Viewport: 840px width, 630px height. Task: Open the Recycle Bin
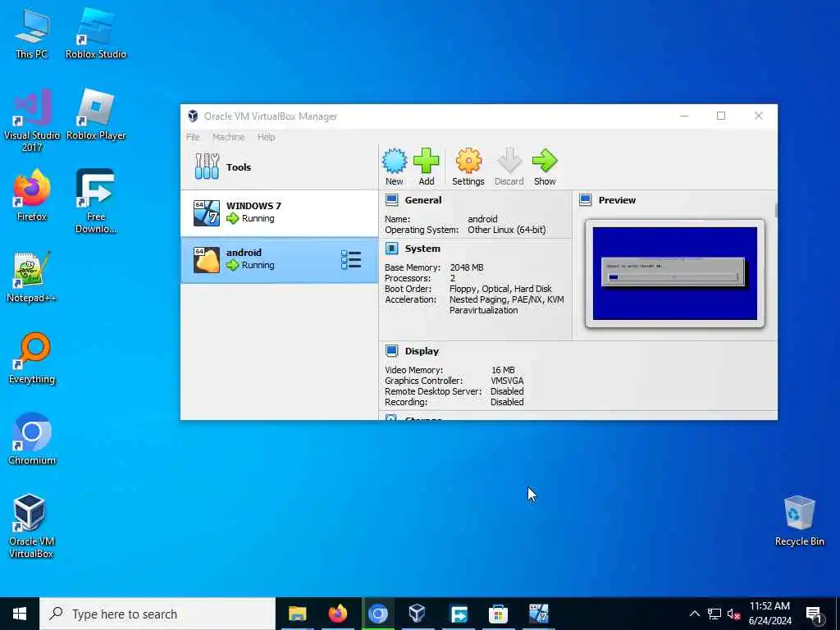[799, 521]
